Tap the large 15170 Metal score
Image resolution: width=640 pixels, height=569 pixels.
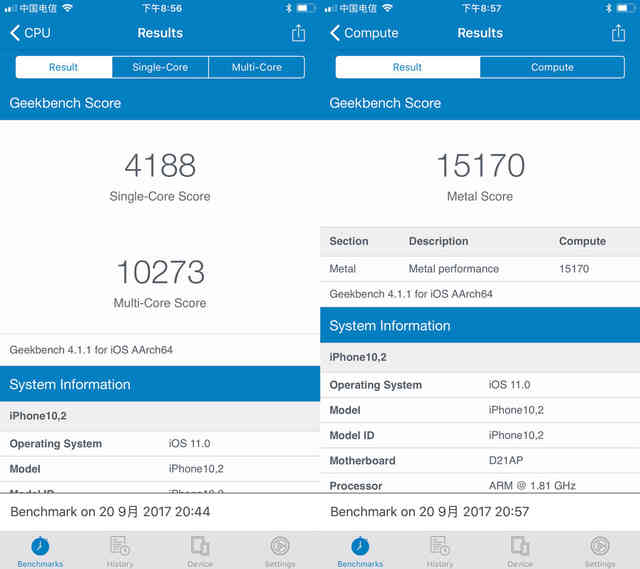click(x=480, y=165)
